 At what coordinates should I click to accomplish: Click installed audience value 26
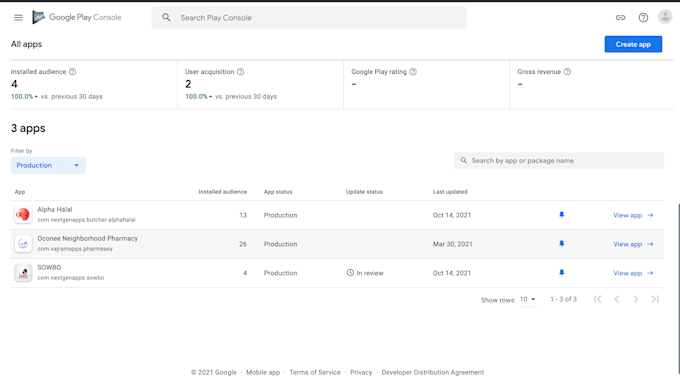243,244
